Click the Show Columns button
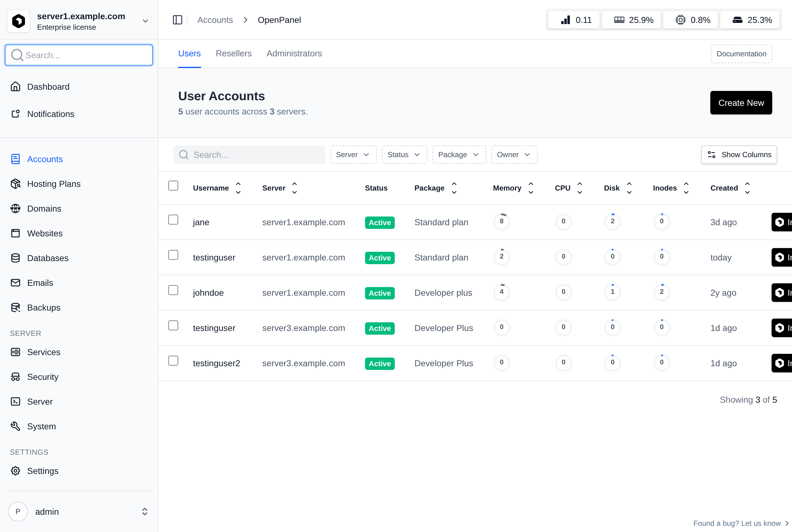Image resolution: width=792 pixels, height=532 pixels. pyautogui.click(x=738, y=155)
